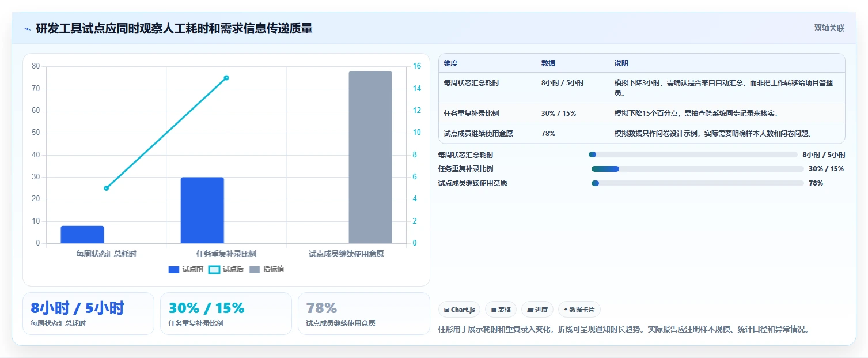Image resolution: width=868 pixels, height=358 pixels.
Task: Select table cell 8小时 / 5小时
Action: click(x=562, y=83)
